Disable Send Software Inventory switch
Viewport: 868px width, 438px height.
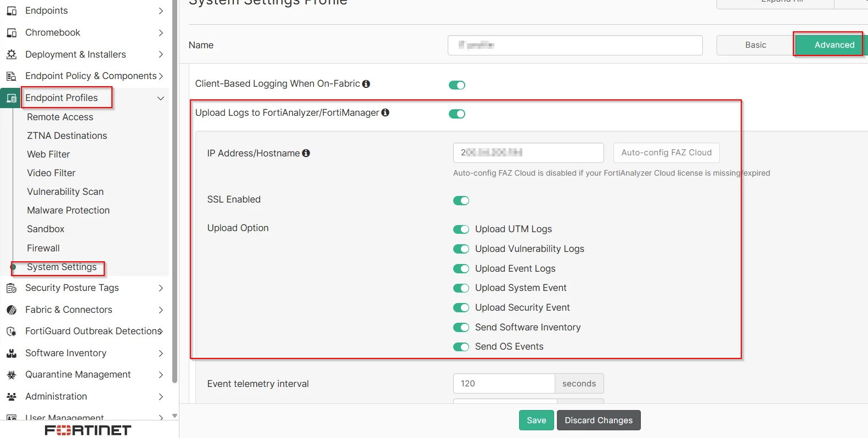click(x=461, y=328)
